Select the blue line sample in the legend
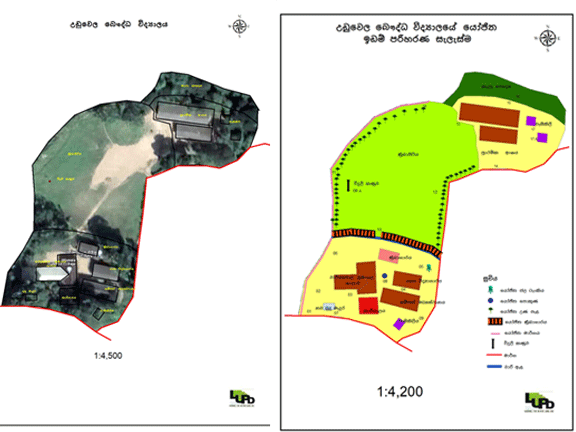This screenshot has height=432, width=576. point(494,366)
